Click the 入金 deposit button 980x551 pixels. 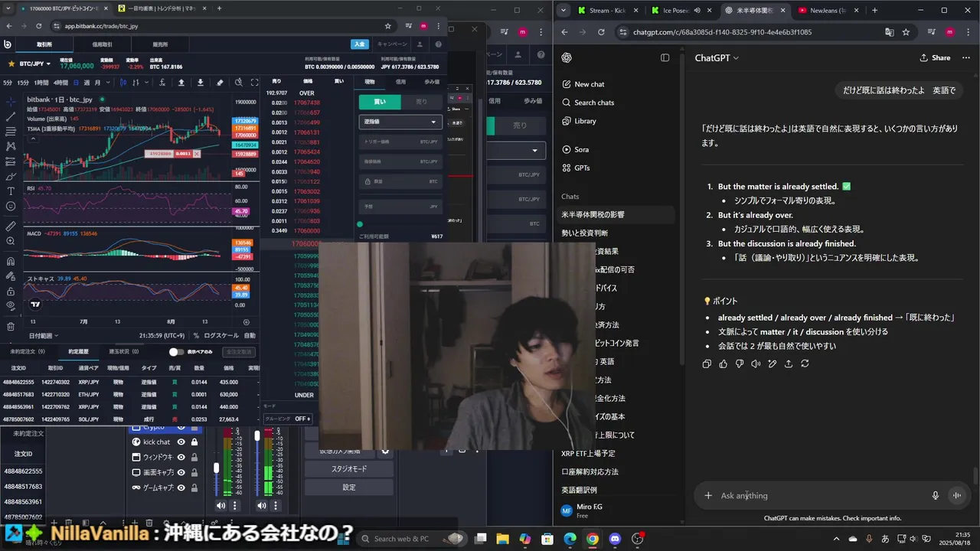tap(360, 44)
